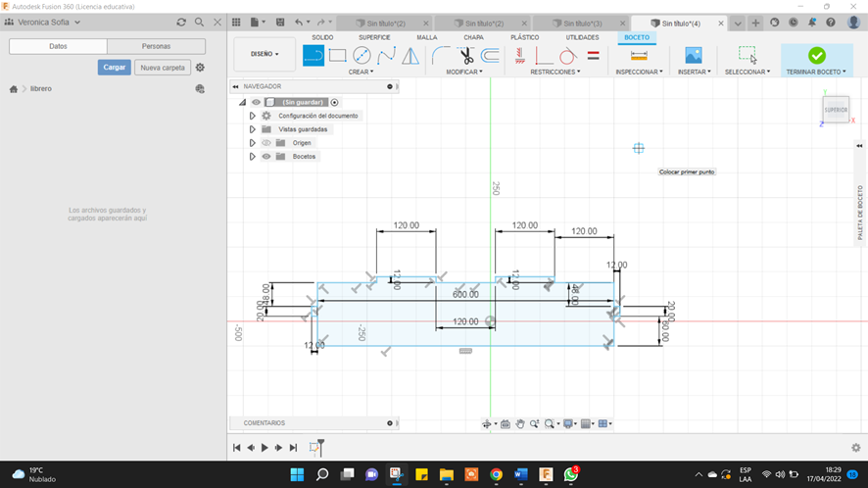Viewport: 868px width, 488px height.
Task: Switch to the SÓLIDO tab
Action: [x=322, y=37]
